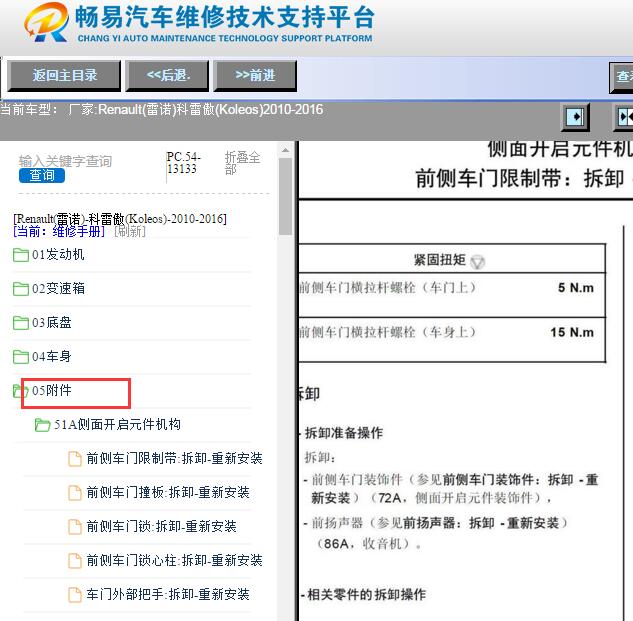
Task: Go forward with the >>前进 button
Action: coord(255,76)
